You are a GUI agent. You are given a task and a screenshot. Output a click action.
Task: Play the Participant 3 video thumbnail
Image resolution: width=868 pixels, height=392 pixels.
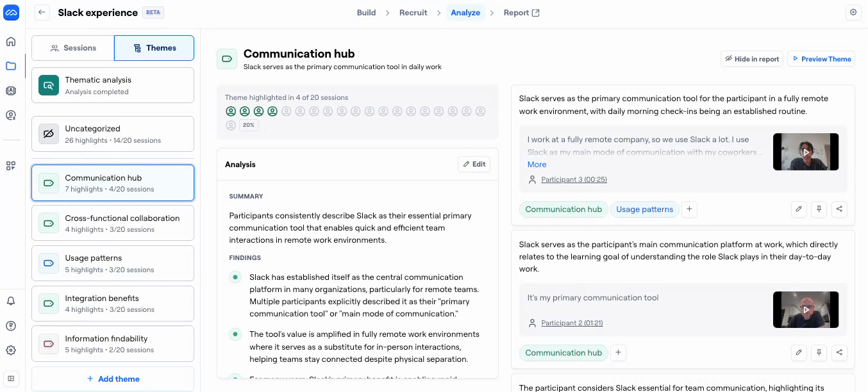(806, 152)
